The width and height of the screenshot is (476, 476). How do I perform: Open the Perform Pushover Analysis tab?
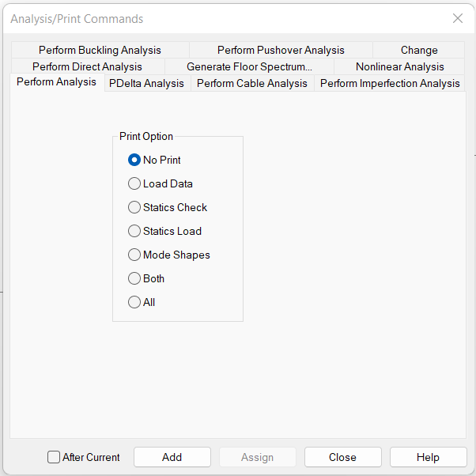[281, 50]
